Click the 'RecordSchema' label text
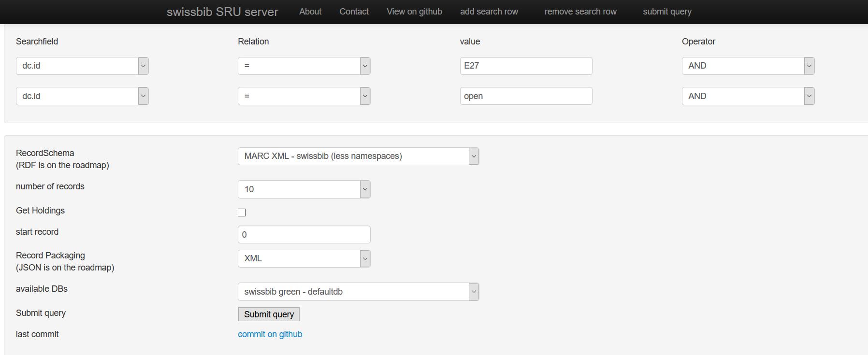The width and height of the screenshot is (868, 355). point(45,153)
